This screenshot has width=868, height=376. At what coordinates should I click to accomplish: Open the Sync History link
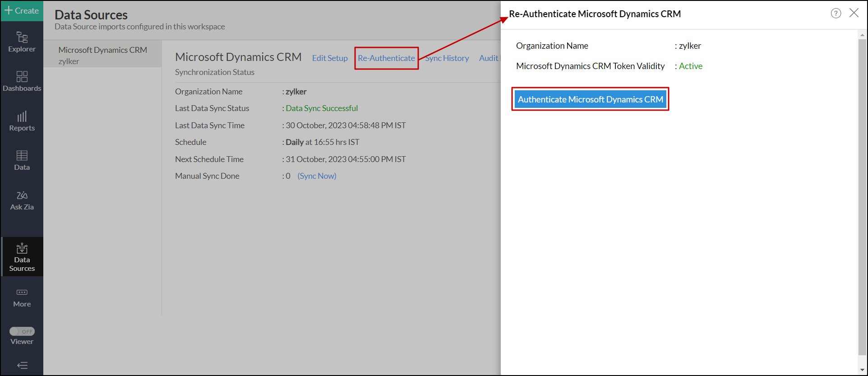click(x=447, y=58)
